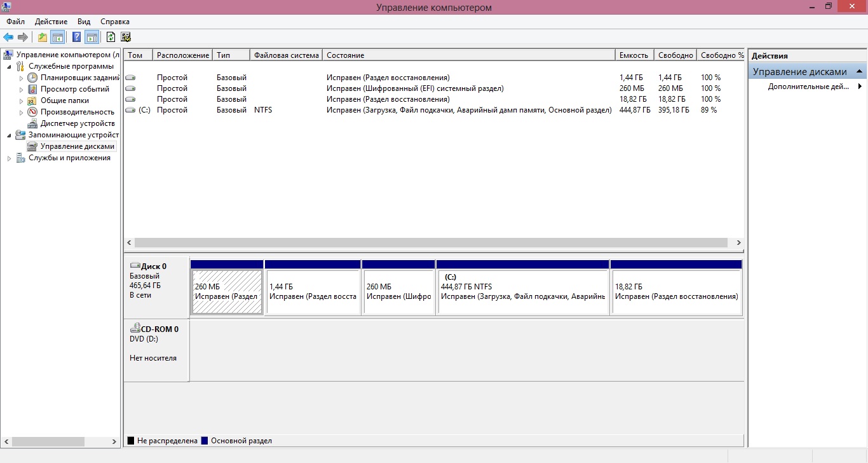Click the Up one level folder icon

[43, 37]
